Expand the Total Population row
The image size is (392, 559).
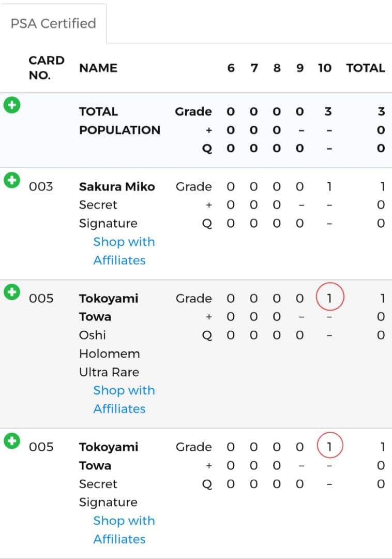pos(11,106)
